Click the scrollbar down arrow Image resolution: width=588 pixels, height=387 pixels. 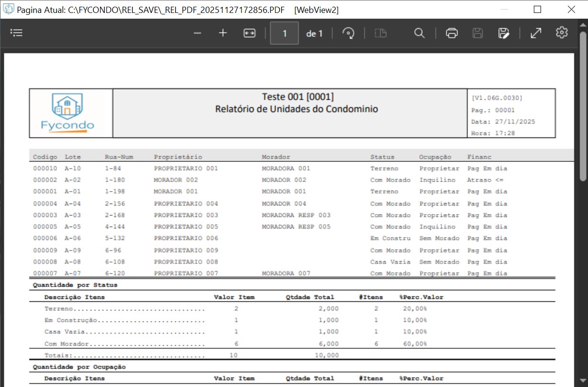(x=583, y=382)
